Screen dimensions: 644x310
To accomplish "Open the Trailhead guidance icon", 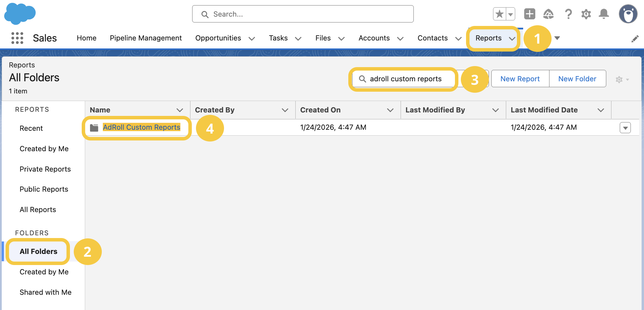I will coord(548,14).
